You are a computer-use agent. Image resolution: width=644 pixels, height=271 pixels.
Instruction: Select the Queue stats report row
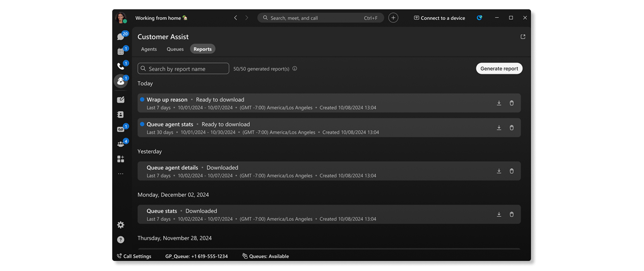tap(329, 214)
